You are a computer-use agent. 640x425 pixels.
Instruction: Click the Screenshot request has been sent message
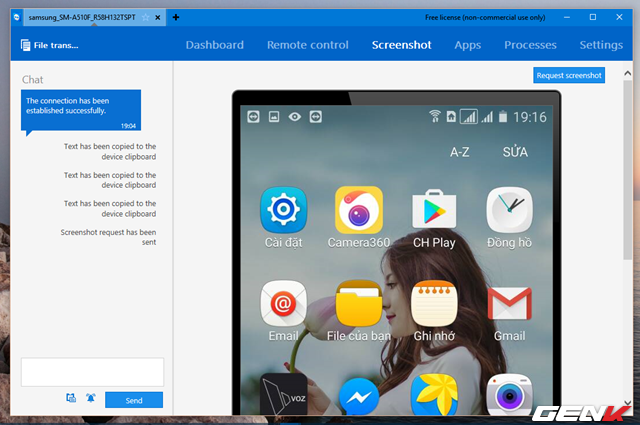[x=108, y=237]
